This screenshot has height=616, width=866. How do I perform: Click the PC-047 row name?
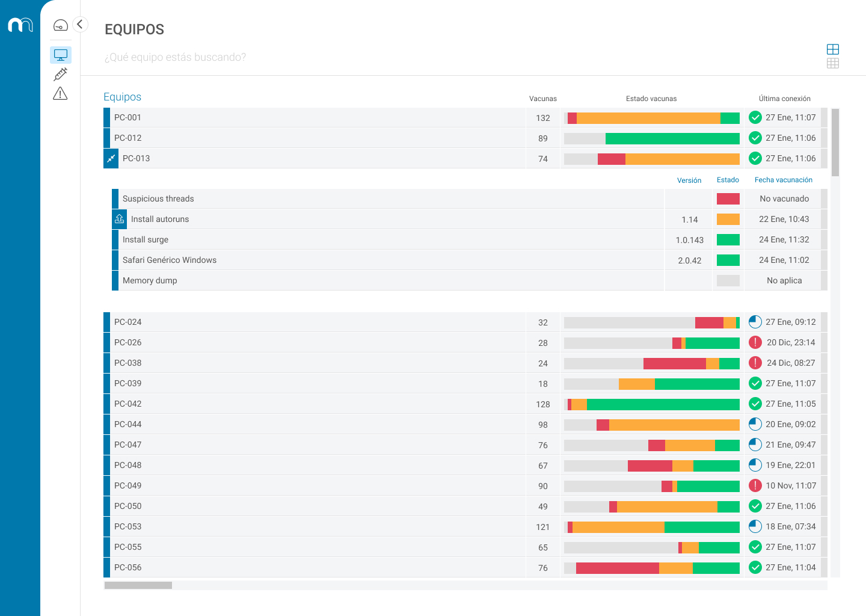(x=128, y=445)
